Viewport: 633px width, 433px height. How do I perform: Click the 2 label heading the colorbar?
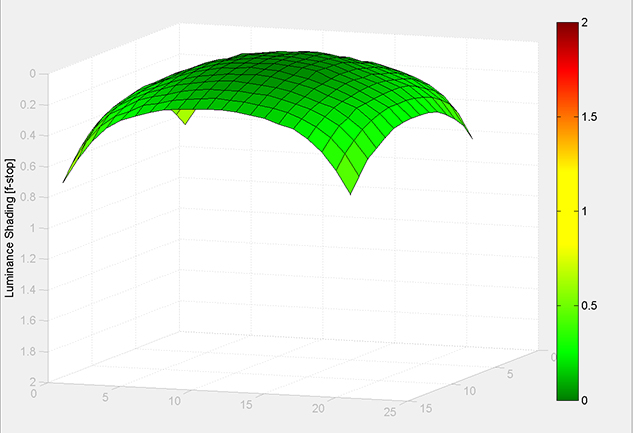point(585,23)
